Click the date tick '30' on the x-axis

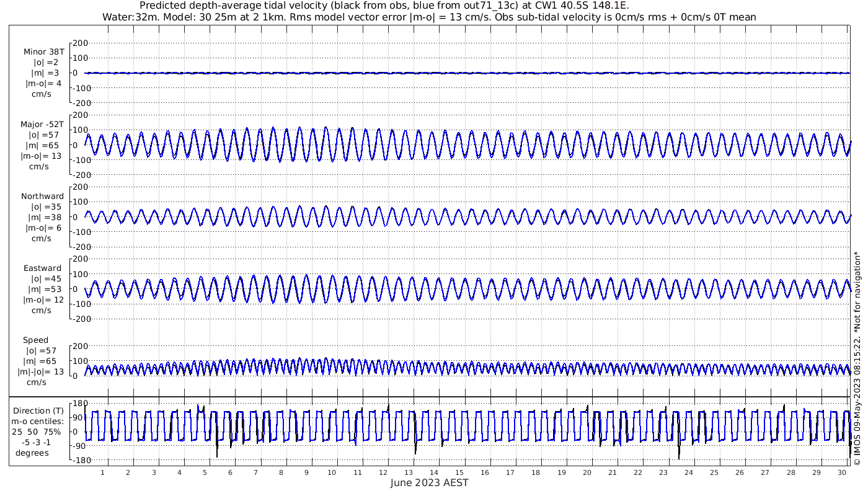841,472
